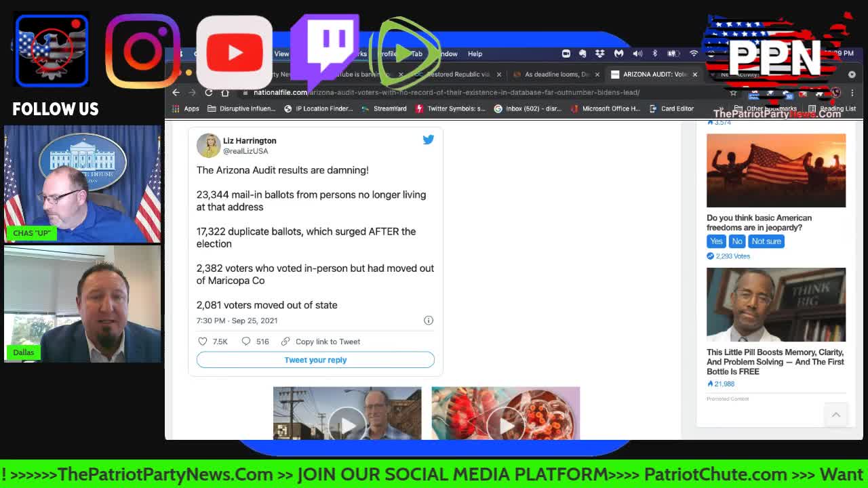Image resolution: width=868 pixels, height=488 pixels.
Task: Open the This Little Pill ad thumbnail
Action: (776, 304)
